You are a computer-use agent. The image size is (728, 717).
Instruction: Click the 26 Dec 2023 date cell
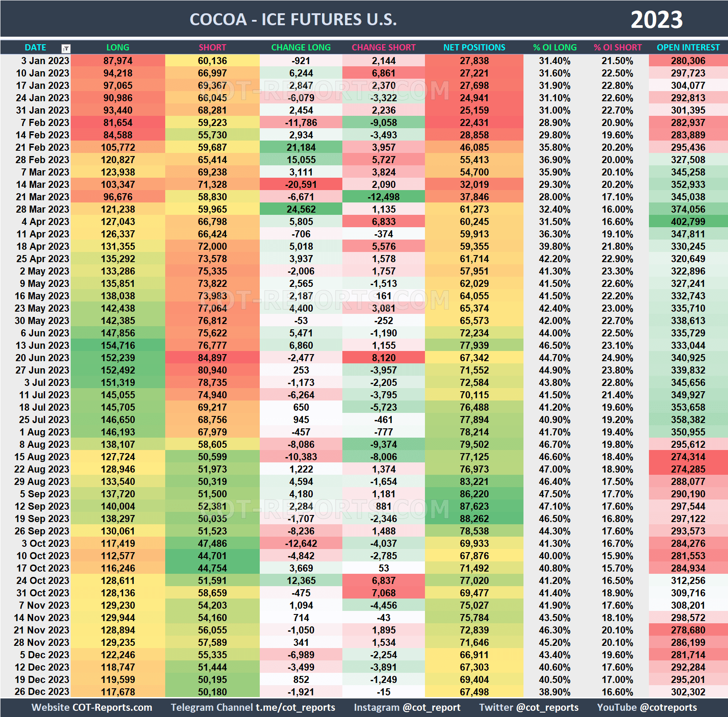pos(42,692)
